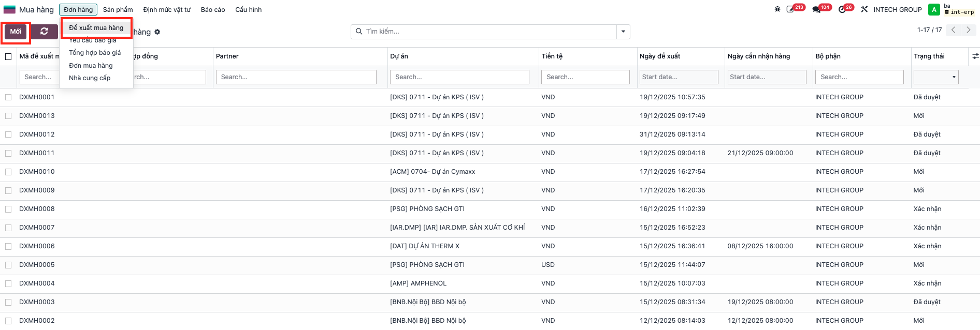Screen dimensions: 980x330
Task: Click the Mua hàng app logo icon
Action: coord(9,9)
